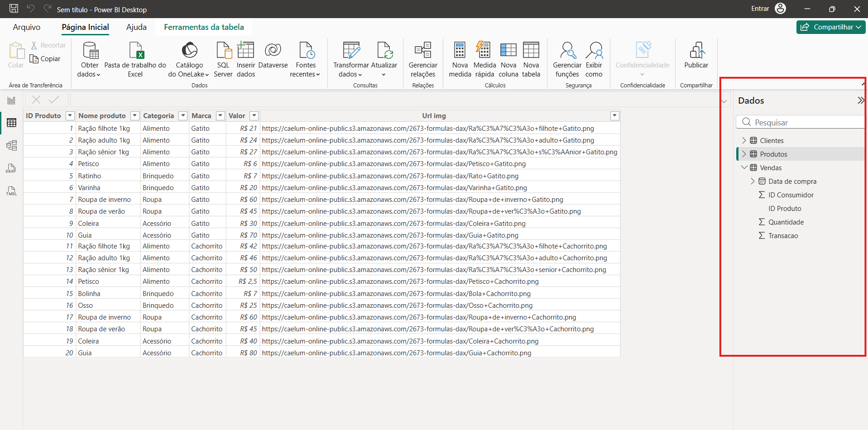868x430 pixels.
Task: Click the Save icon in title bar
Action: pyautogui.click(x=14, y=9)
